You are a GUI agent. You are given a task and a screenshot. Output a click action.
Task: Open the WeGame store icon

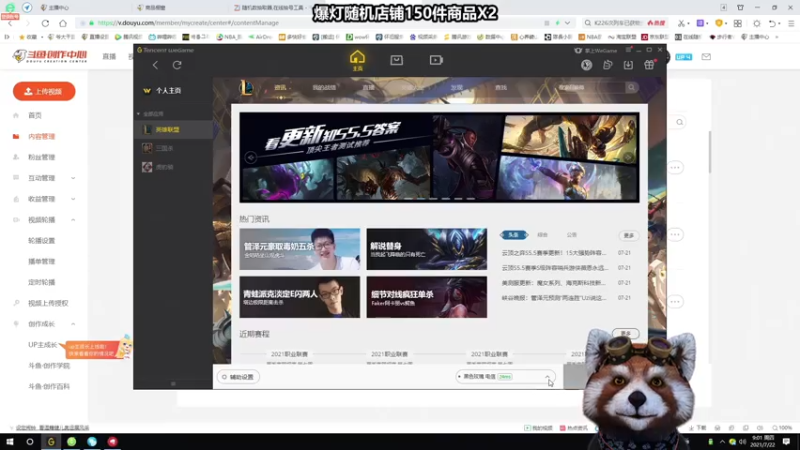click(x=396, y=60)
